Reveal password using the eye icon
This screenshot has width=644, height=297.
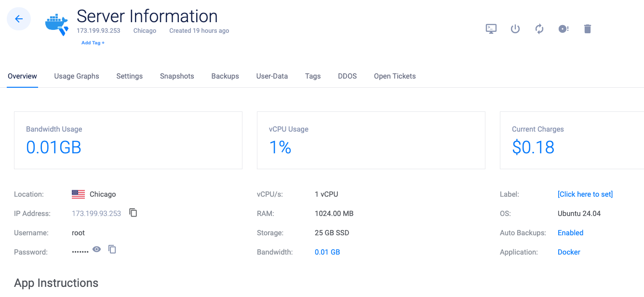[97, 249]
